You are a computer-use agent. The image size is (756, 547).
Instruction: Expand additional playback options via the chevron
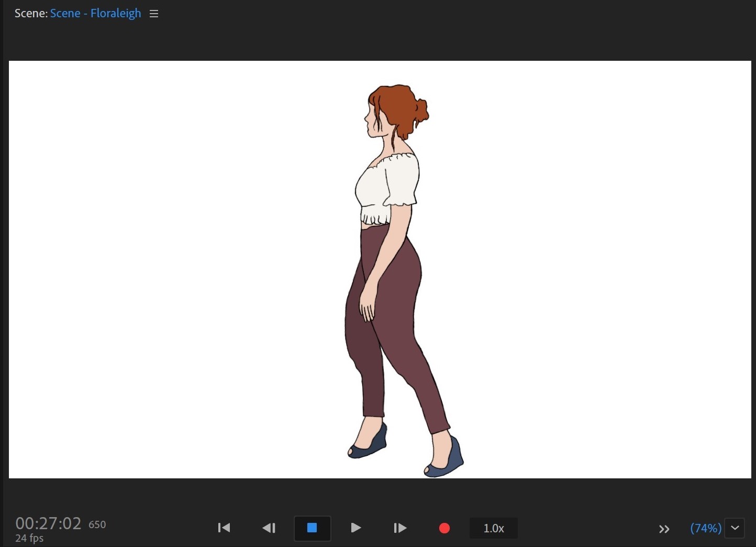735,528
